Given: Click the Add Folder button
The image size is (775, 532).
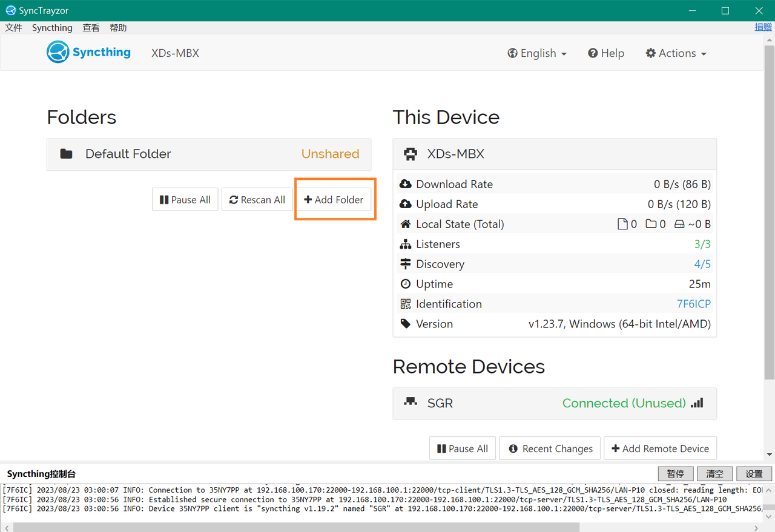Looking at the screenshot, I should (x=334, y=200).
